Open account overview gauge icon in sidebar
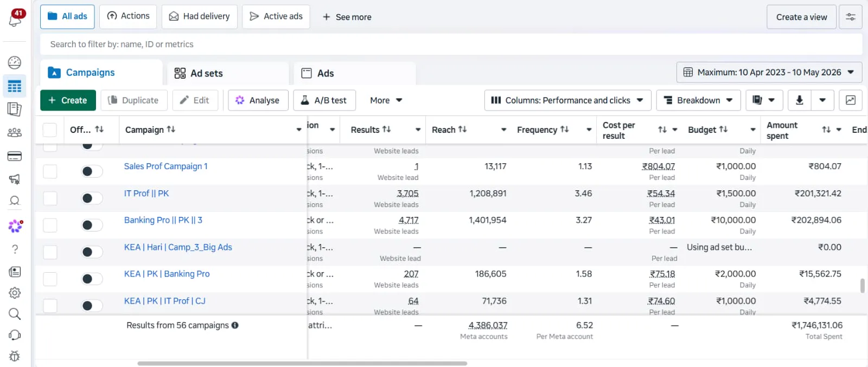Viewport: 868px width, 367px height. pyautogui.click(x=15, y=62)
